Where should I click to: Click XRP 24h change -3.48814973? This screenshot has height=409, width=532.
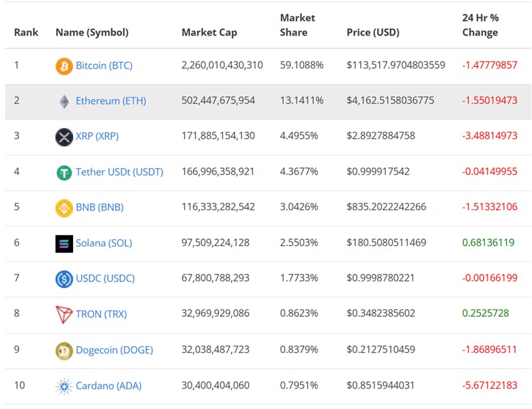490,136
